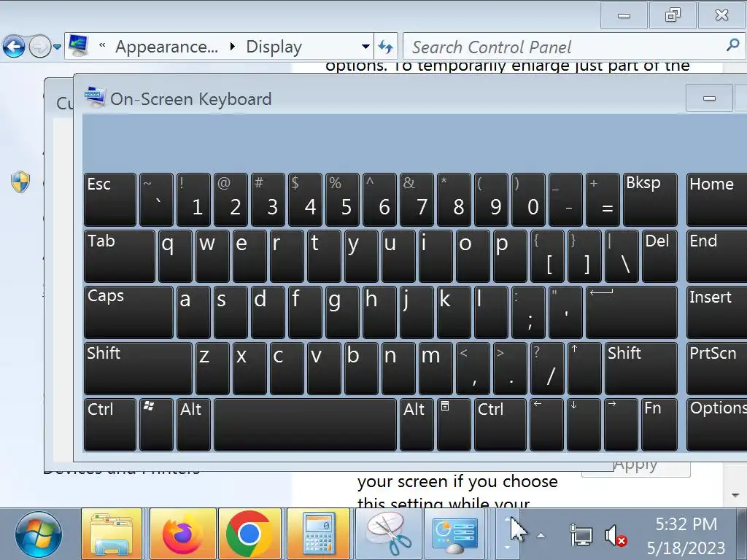Open recent pages dropdown next to Forward arrow
This screenshot has width=747, height=560.
(57, 47)
